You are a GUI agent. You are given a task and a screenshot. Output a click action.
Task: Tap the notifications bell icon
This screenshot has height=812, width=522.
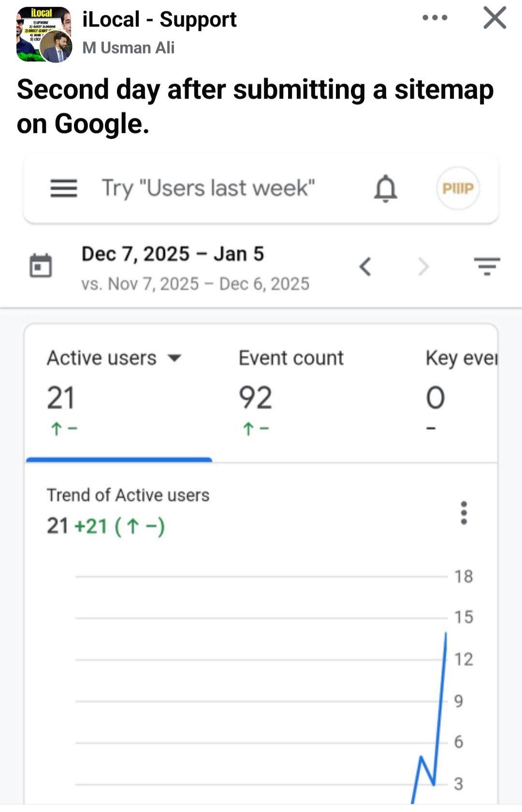pos(386,189)
